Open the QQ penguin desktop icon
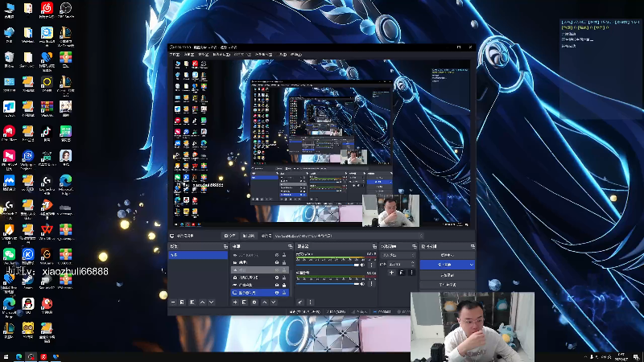 click(28, 304)
